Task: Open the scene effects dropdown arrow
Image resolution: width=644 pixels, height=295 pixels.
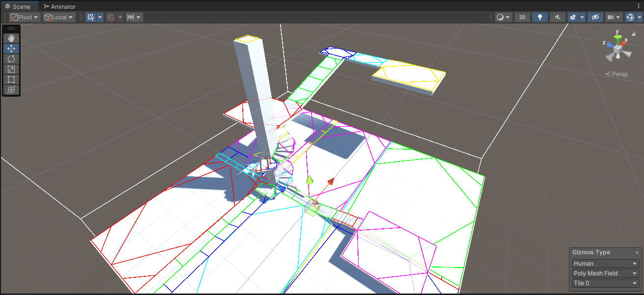Action: pos(582,17)
